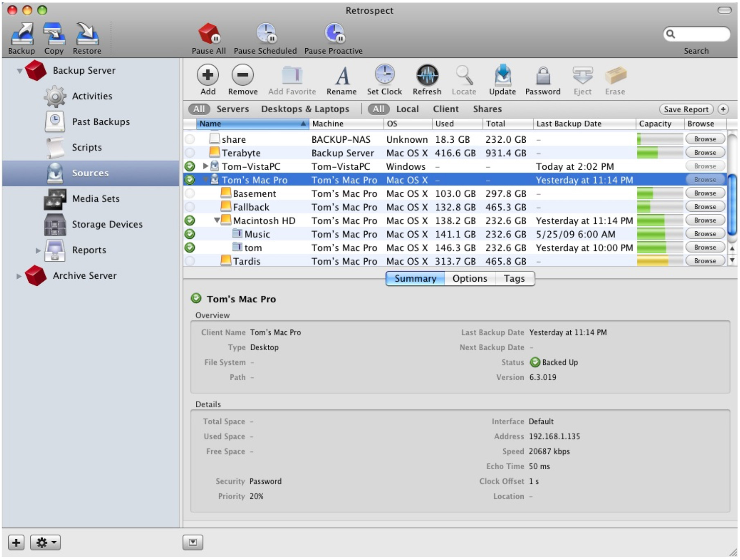Open Storage Devices in the sidebar
Screen dimensions: 740x560
(x=107, y=225)
